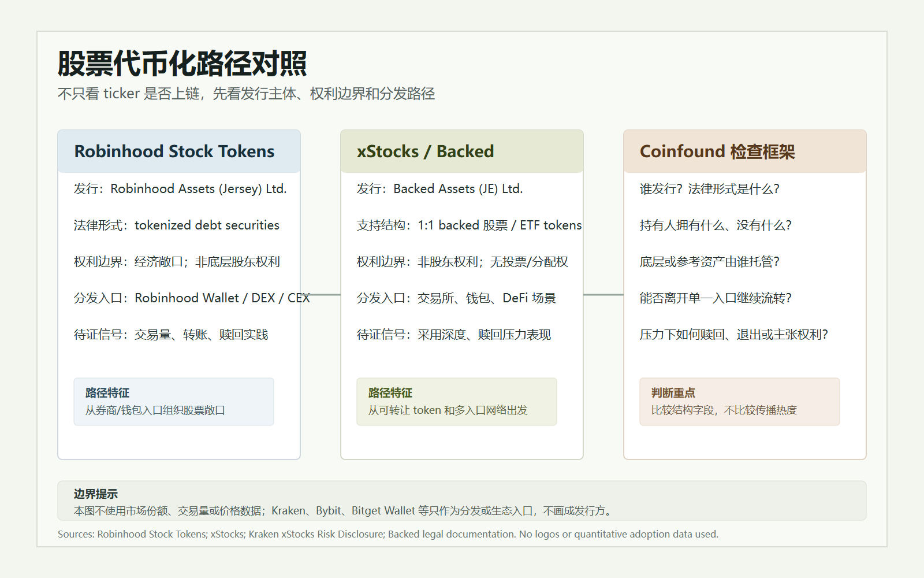
Task: Select the line 发行：Robinhood Assets (Jersey) Ltd.
Action: 180,189
